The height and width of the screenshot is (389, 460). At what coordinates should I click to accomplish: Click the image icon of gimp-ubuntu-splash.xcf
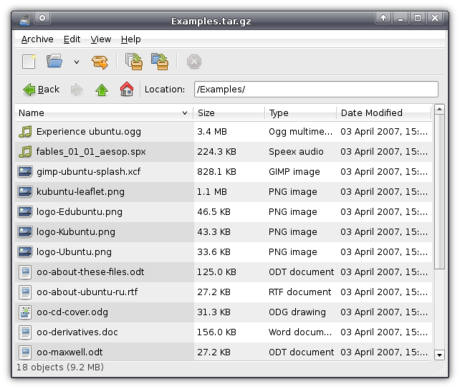25,172
